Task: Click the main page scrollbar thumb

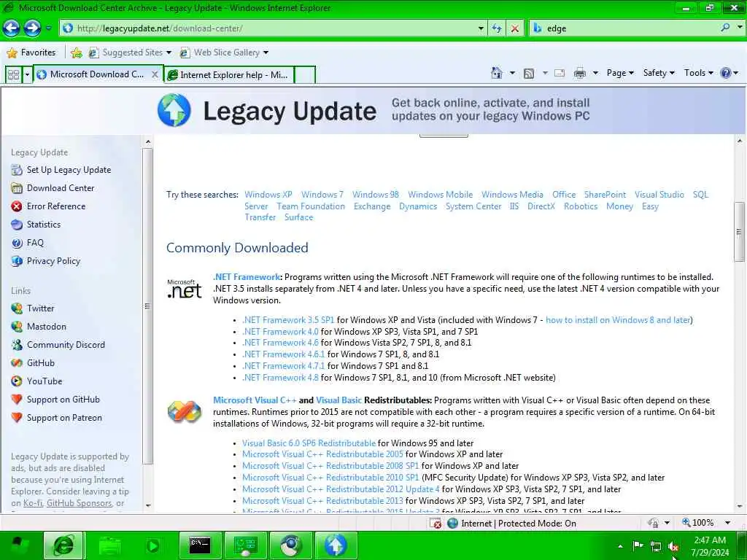Action: pos(739,232)
